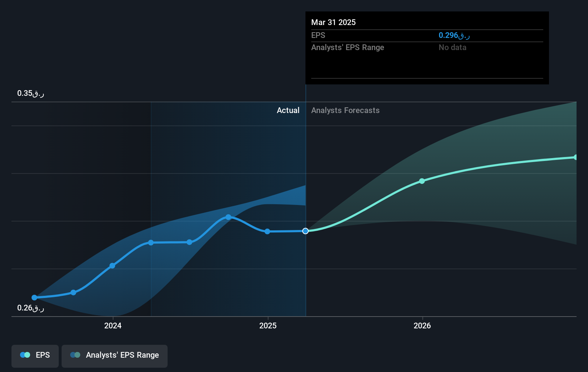Click the 0.26 y-axis label
This screenshot has height=372, width=588.
(x=30, y=308)
